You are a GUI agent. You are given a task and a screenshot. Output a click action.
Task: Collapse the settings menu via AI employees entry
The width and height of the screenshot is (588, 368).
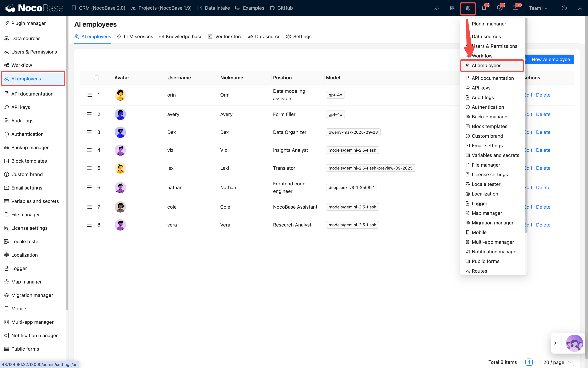(492, 65)
